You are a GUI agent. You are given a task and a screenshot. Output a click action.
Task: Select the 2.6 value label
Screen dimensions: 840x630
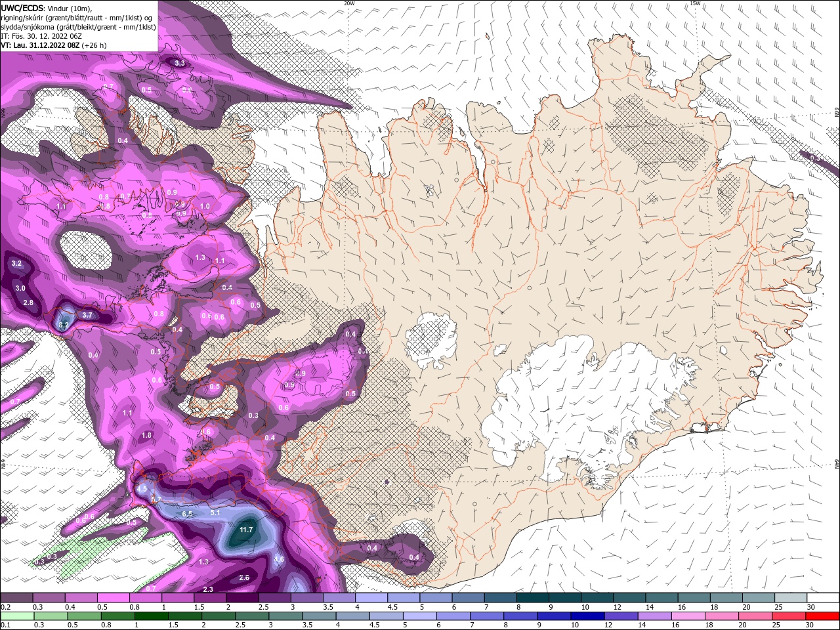244,577
